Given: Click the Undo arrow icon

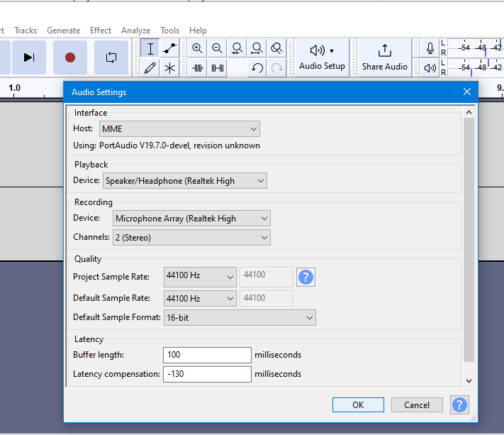Looking at the screenshot, I should [257, 68].
